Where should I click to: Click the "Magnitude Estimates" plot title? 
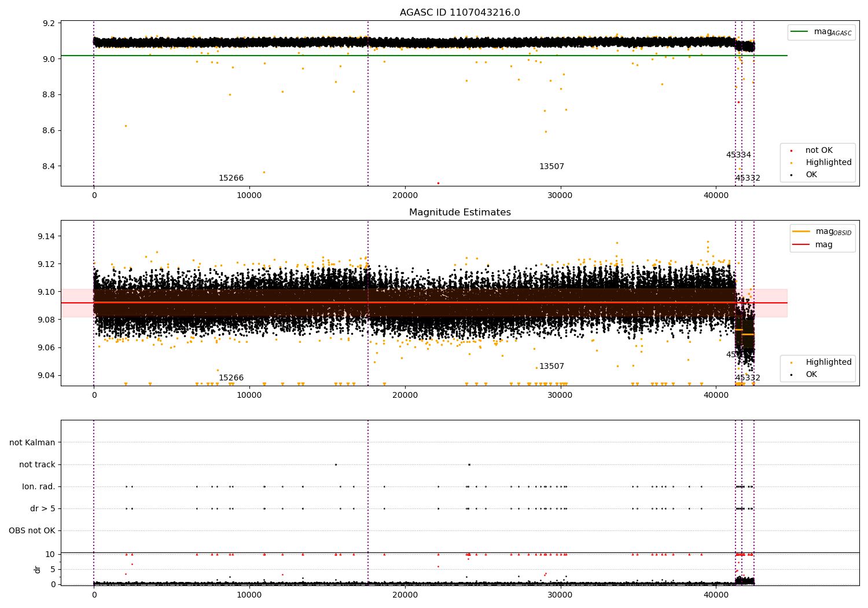pyautogui.click(x=459, y=213)
